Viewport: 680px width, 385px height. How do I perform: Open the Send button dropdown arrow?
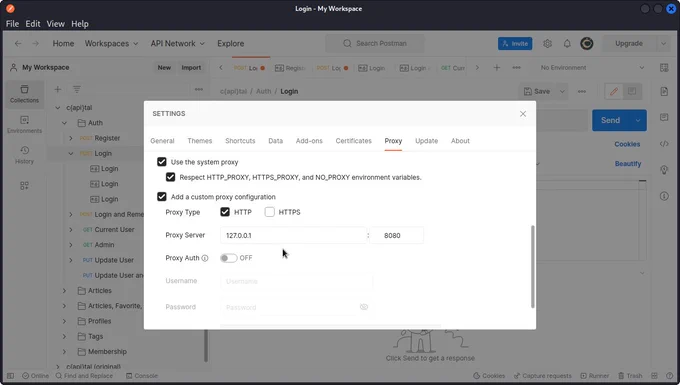tap(638, 120)
